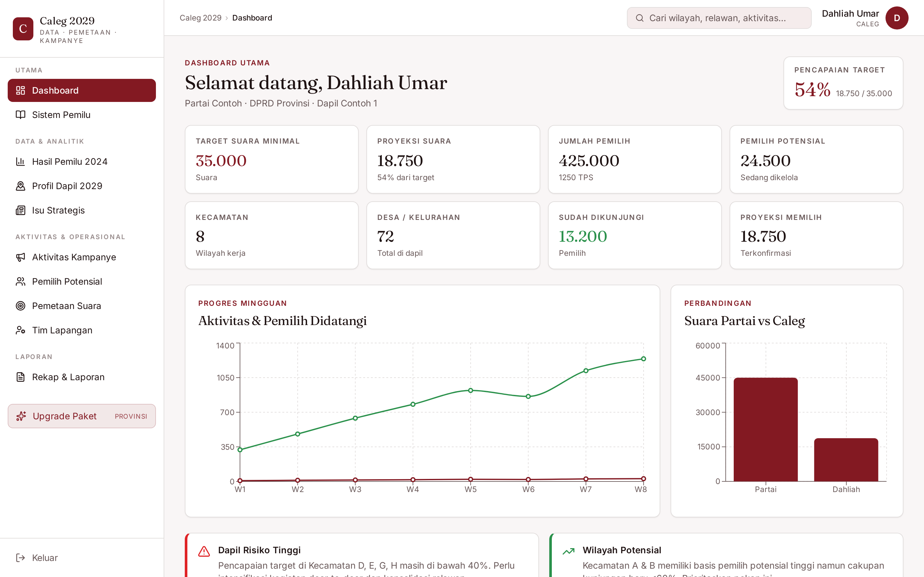This screenshot has width=924, height=577.
Task: Open the Pencapaian Target 54% card
Action: pos(843,83)
